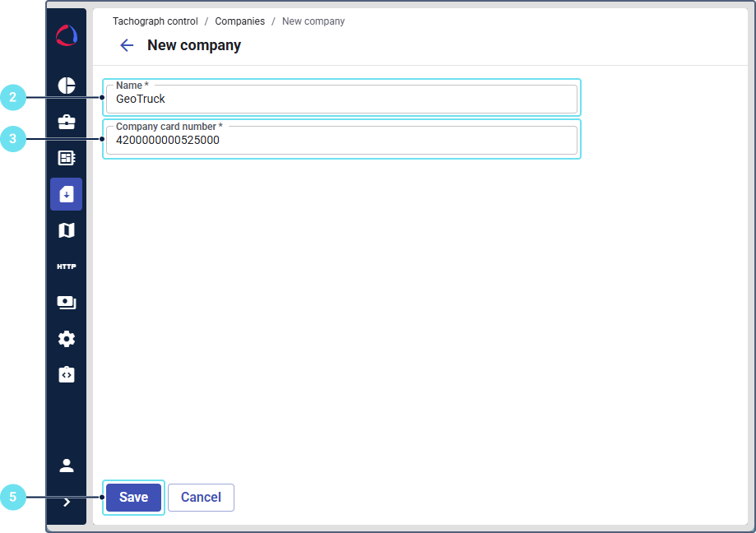Select the newspaper-style icon in sidebar
The width and height of the screenshot is (756, 533).
pos(67,158)
